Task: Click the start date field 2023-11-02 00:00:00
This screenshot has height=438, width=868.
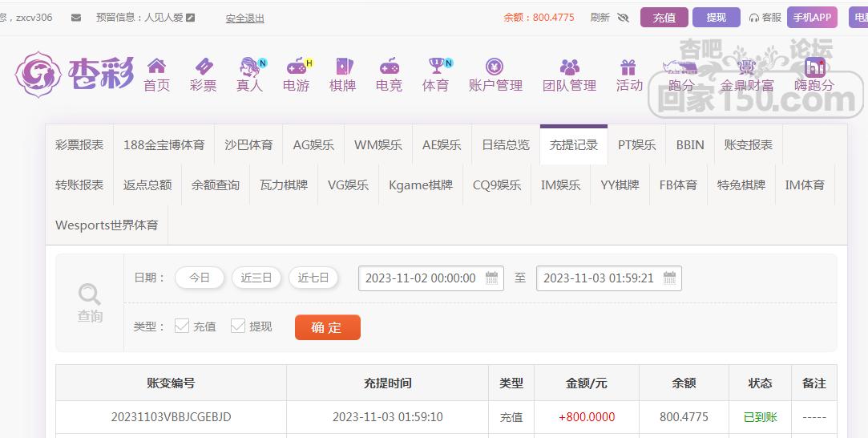Action: pyautogui.click(x=430, y=278)
